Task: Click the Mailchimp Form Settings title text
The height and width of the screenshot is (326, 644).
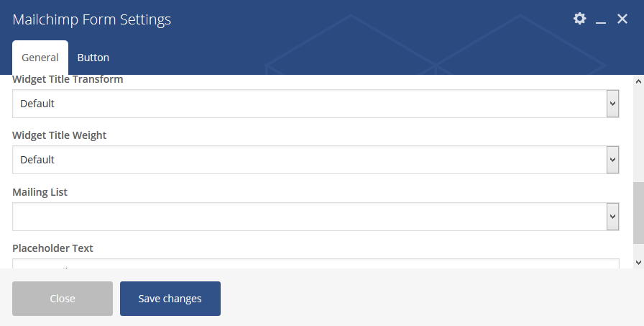Action: [92, 19]
